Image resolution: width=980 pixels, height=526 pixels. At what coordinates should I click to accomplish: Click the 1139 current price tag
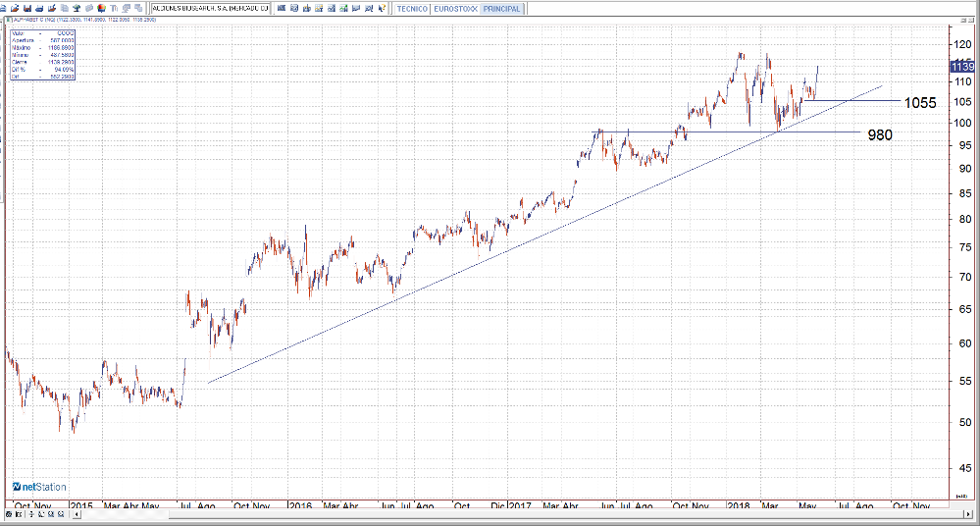(x=963, y=66)
